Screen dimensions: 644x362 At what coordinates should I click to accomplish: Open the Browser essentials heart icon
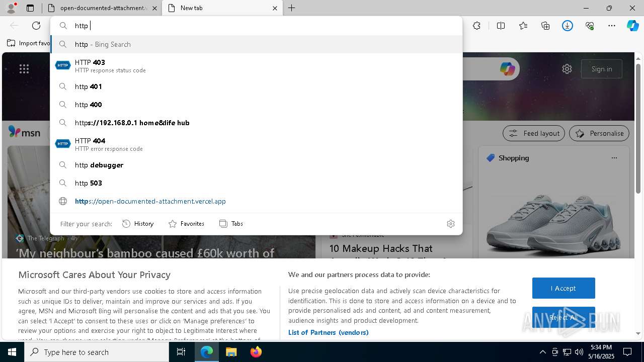pos(590,26)
